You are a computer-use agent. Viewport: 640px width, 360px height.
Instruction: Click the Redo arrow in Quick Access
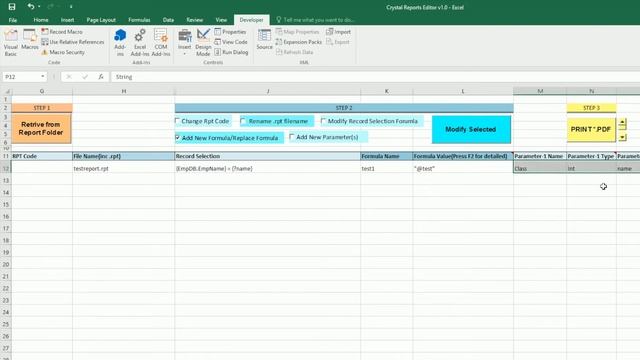pos(50,7)
